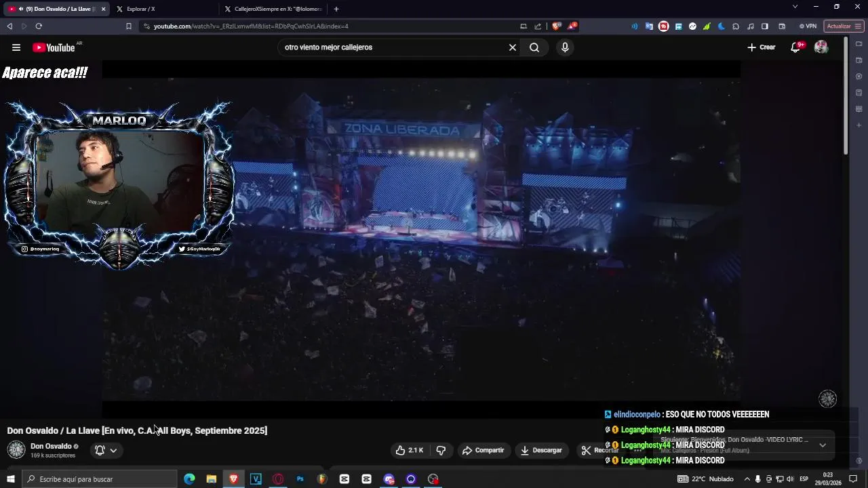Open the Windows Start menu

[11, 479]
